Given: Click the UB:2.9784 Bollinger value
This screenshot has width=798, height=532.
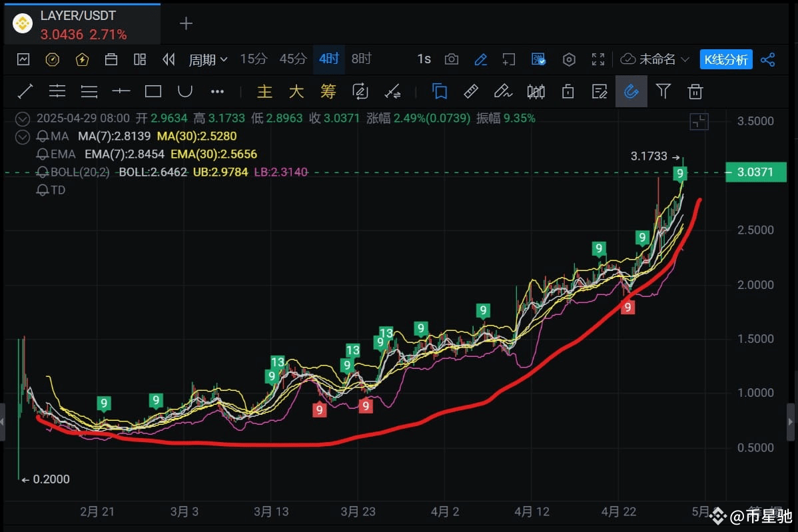Looking at the screenshot, I should coord(220,172).
